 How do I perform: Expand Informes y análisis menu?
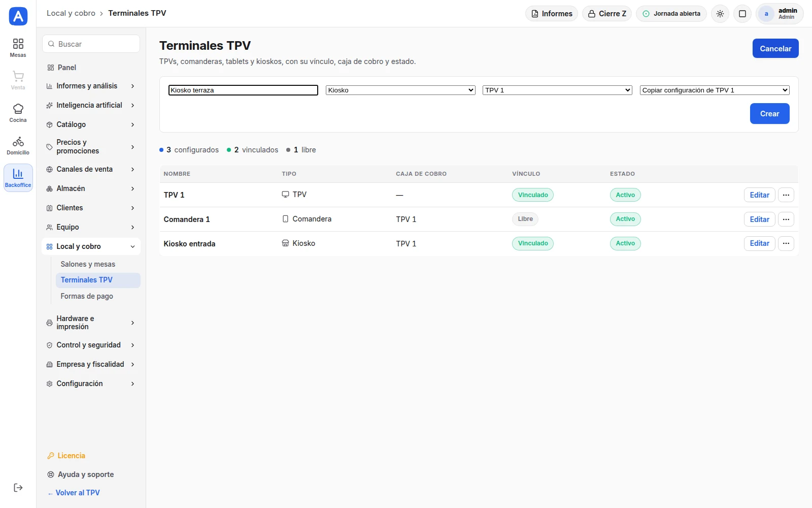click(x=91, y=86)
